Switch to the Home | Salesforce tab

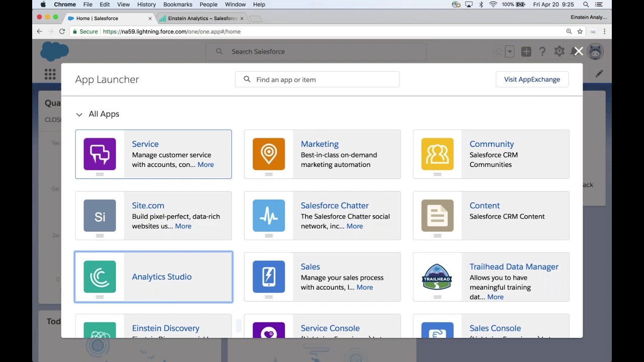click(x=109, y=18)
